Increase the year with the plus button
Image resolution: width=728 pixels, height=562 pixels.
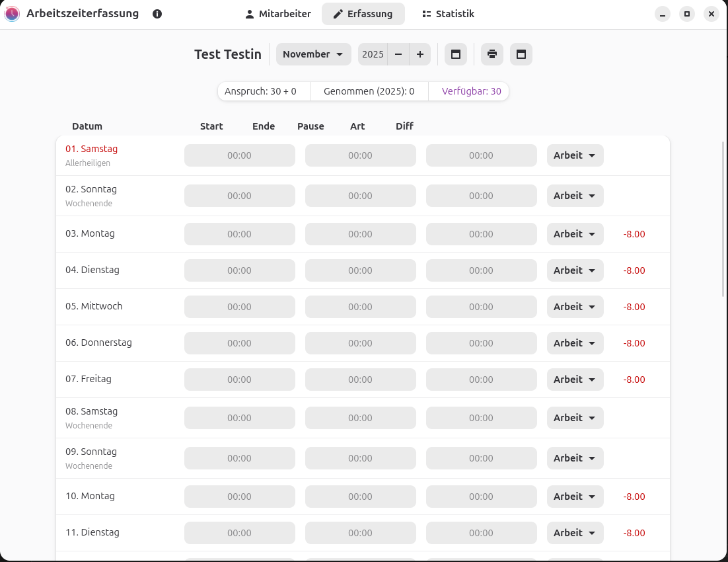coord(420,54)
